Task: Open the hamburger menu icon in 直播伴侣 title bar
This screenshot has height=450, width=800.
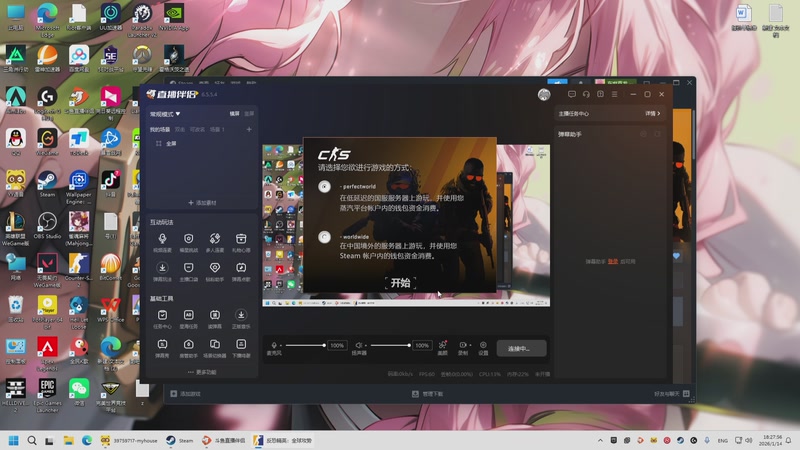Action: pos(615,94)
